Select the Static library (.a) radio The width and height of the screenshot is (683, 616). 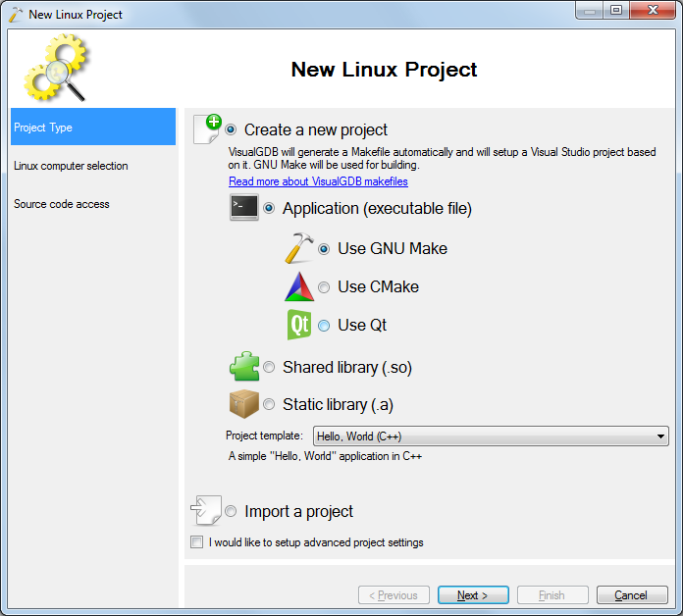pos(269,404)
